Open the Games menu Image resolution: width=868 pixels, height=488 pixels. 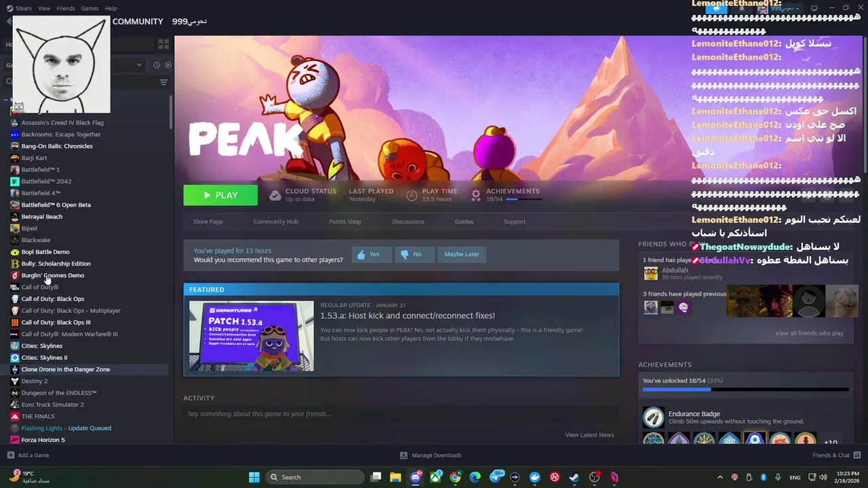click(x=90, y=8)
